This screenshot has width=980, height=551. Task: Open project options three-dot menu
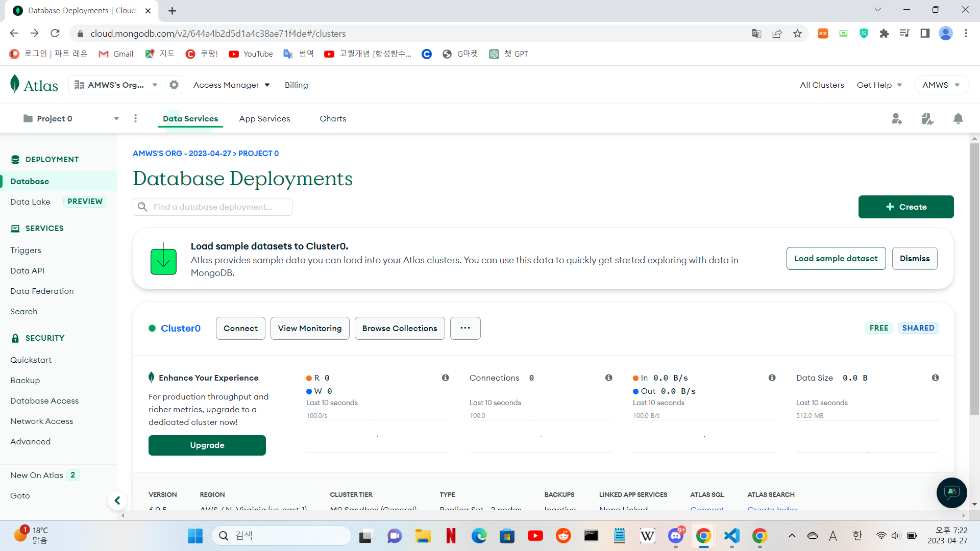point(135,118)
